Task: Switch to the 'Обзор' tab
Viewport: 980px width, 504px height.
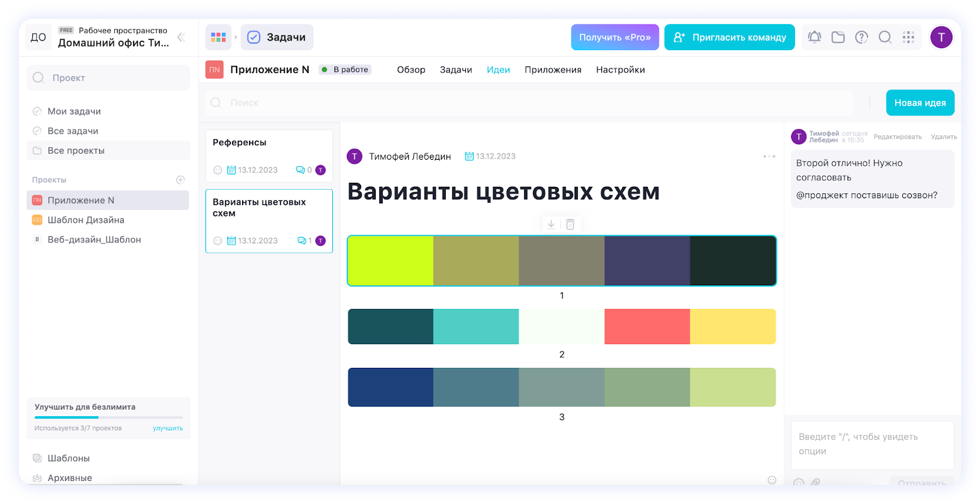Action: pos(410,70)
